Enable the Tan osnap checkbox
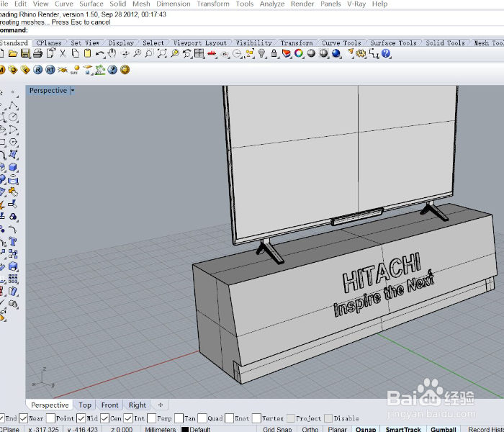 click(179, 418)
